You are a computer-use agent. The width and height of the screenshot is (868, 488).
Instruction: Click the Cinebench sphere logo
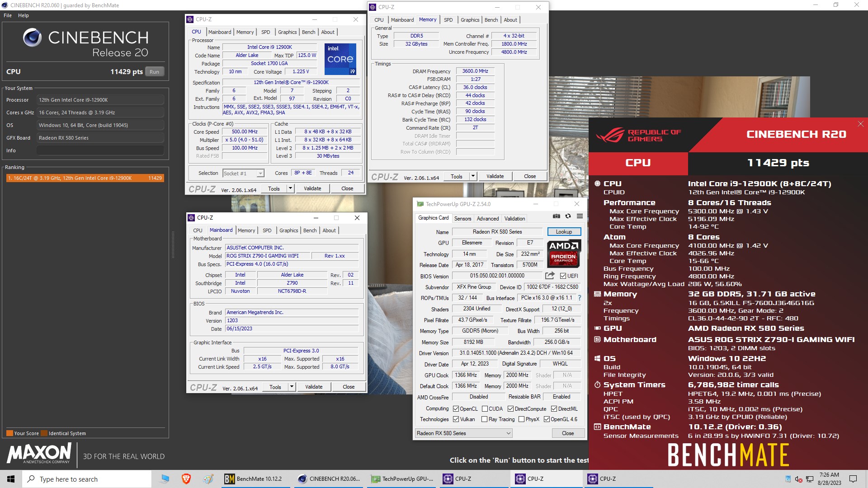pos(33,38)
